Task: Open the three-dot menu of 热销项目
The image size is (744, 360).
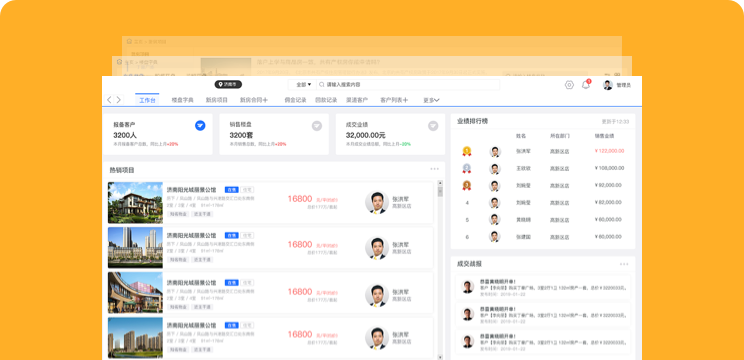Action: pyautogui.click(x=435, y=169)
